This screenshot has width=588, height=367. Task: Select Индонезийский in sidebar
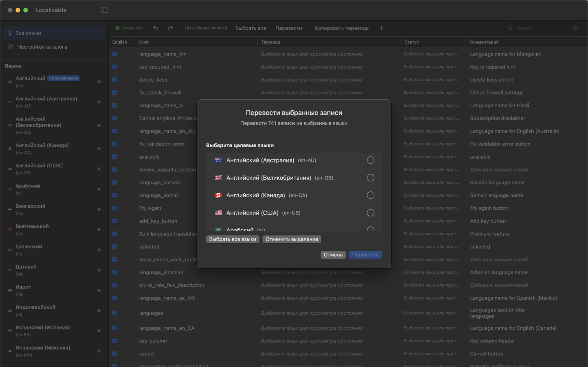click(54, 311)
